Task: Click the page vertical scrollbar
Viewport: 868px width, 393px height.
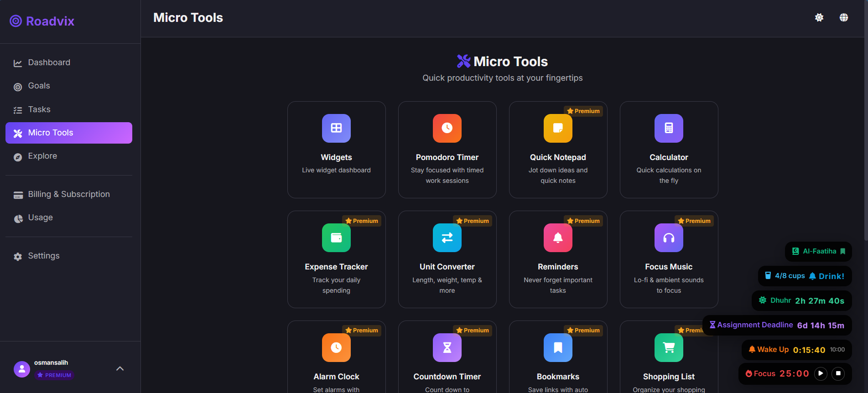Action: 866,121
